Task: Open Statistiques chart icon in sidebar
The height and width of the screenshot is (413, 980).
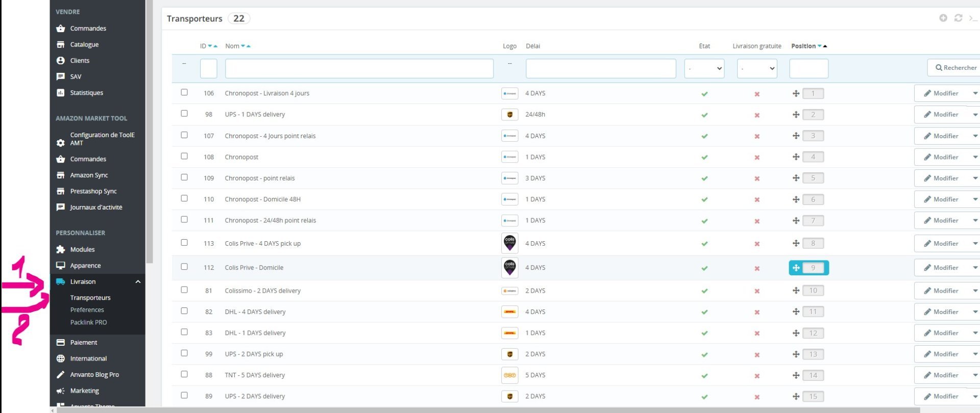Action: (61, 93)
